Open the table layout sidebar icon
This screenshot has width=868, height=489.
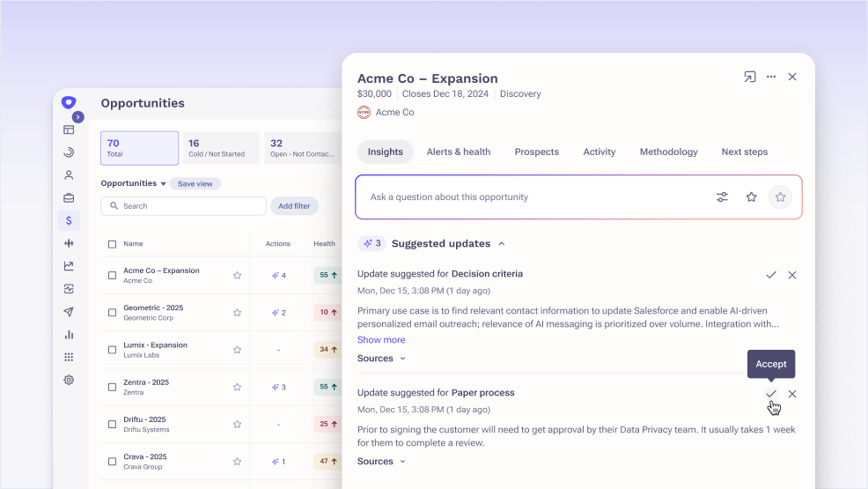click(x=69, y=130)
